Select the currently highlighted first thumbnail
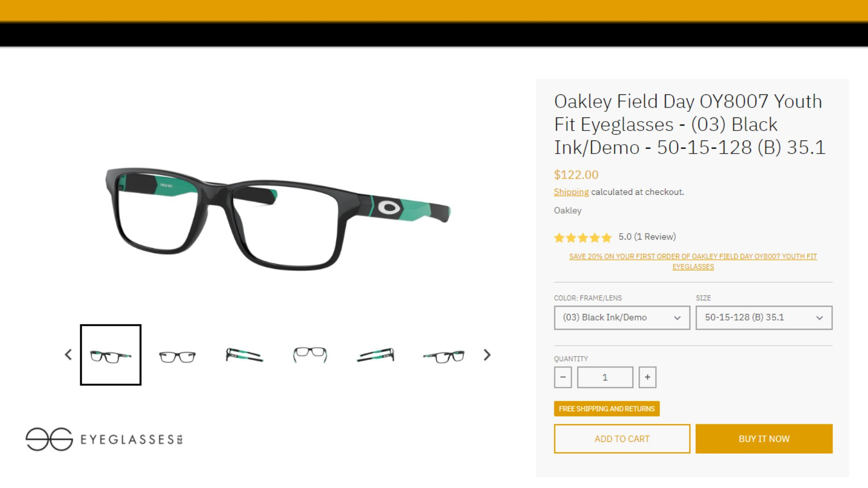Viewport: 868px width, 488px height. pyautogui.click(x=111, y=355)
